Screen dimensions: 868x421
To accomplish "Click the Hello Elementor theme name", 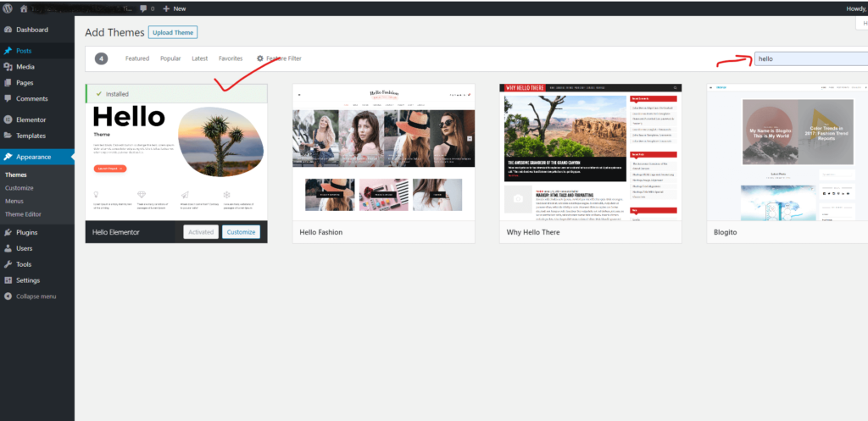I will [115, 232].
